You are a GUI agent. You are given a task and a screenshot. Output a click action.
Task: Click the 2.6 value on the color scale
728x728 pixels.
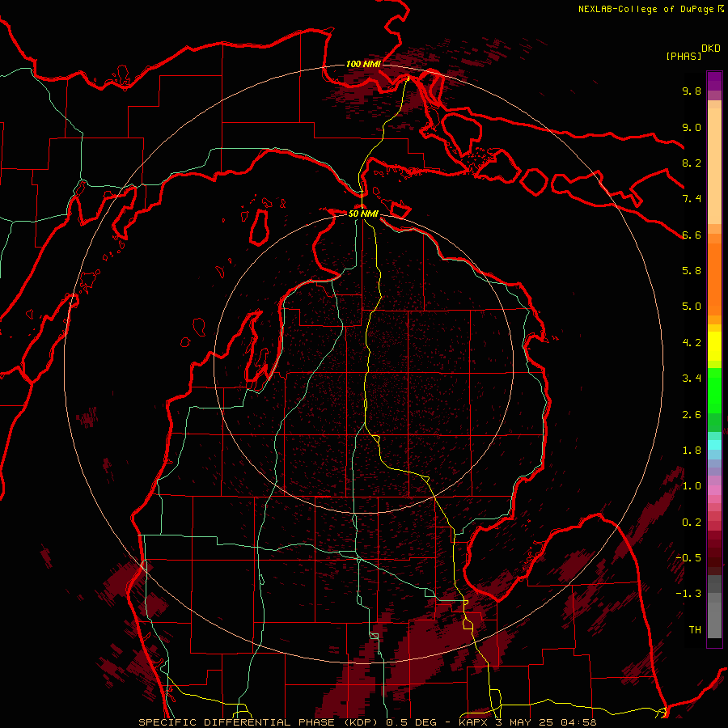point(692,415)
